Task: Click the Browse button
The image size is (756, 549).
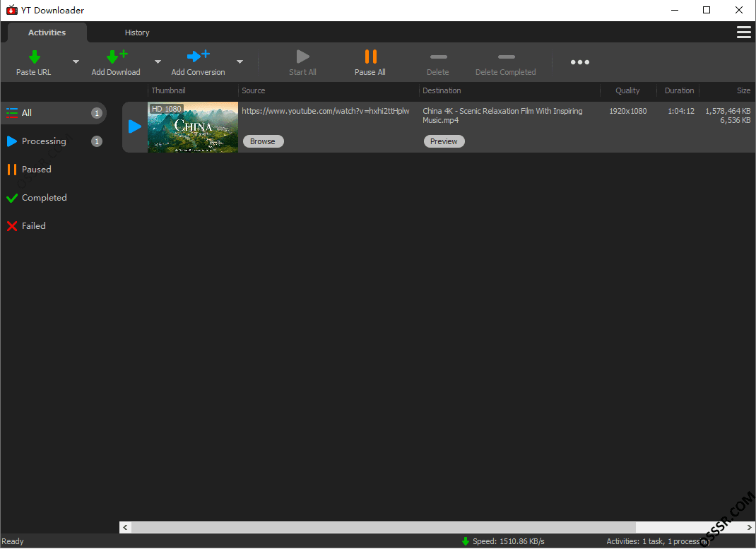Action: [263, 141]
